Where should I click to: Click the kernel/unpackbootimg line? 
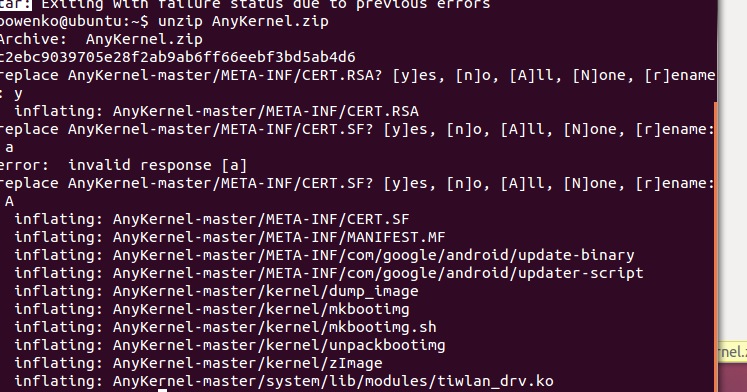point(230,345)
